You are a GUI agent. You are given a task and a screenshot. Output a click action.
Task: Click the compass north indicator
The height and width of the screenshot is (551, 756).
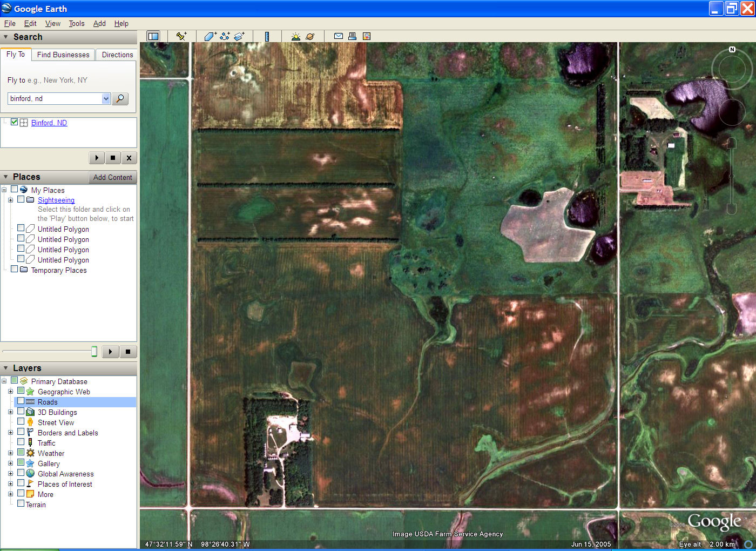732,49
